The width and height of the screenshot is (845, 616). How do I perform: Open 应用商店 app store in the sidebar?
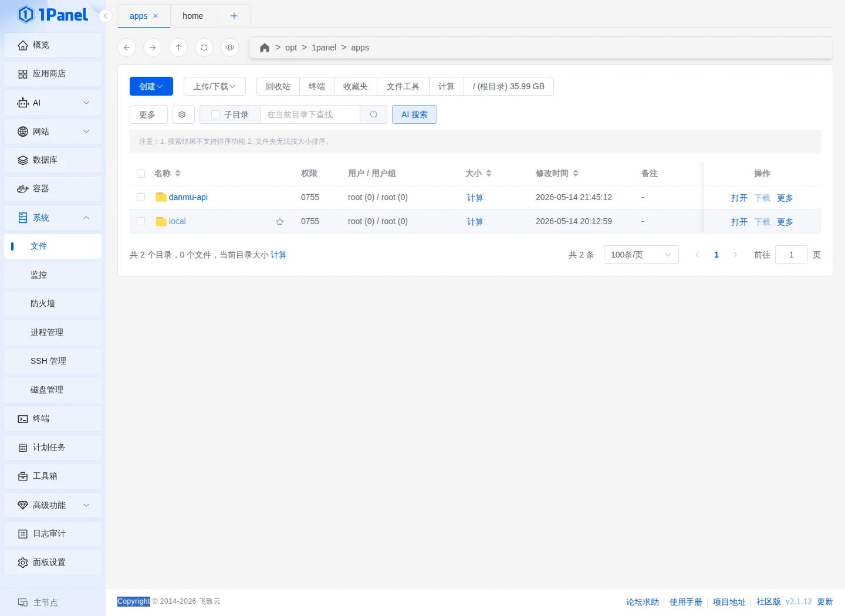coord(53,74)
